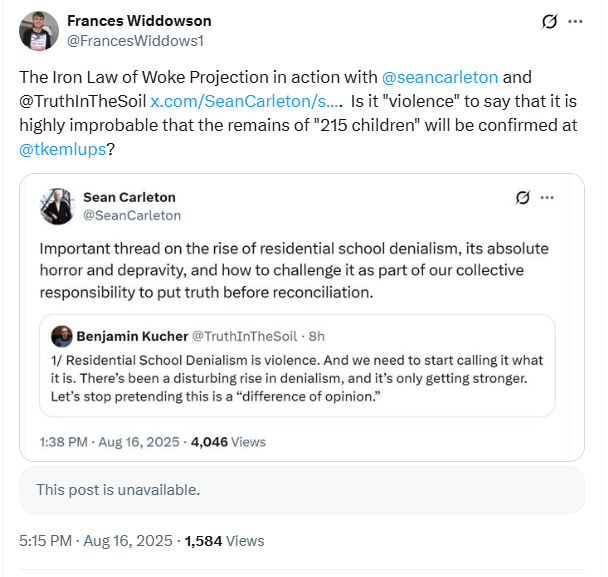
Task: Open the more options menu on Frances's post
Action: (575, 21)
